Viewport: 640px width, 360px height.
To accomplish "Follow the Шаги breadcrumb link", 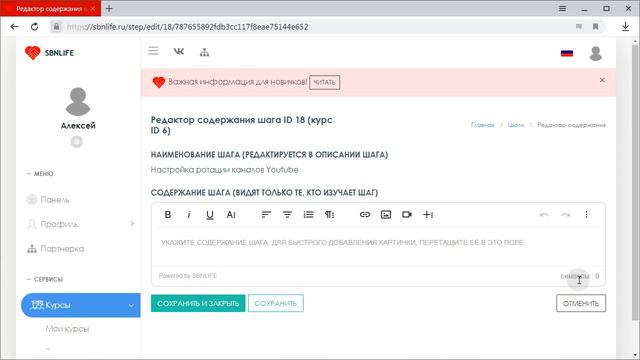I will click(516, 125).
